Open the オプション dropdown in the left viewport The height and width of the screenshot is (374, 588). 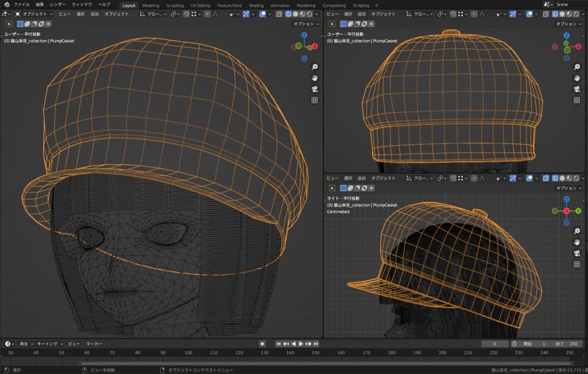(x=305, y=24)
